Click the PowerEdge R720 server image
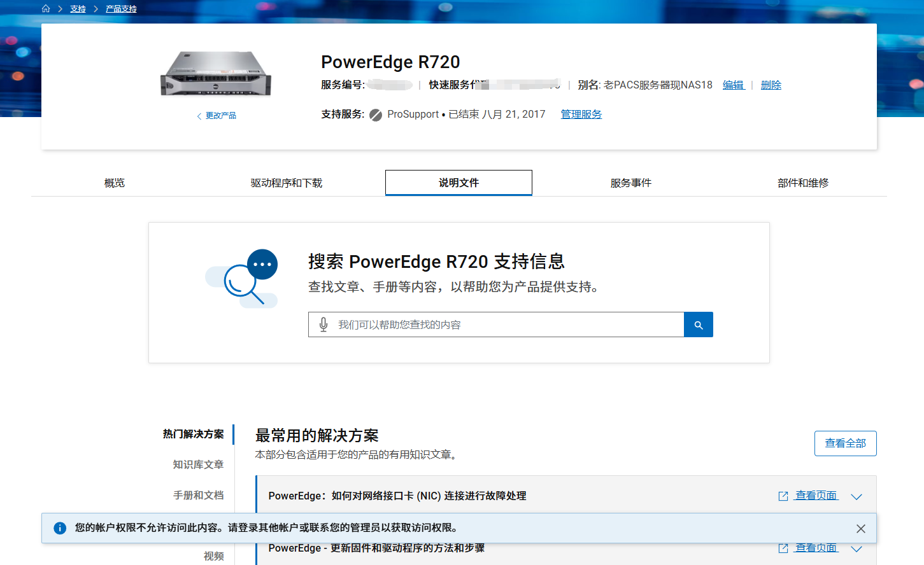The image size is (924, 565). coord(216,74)
